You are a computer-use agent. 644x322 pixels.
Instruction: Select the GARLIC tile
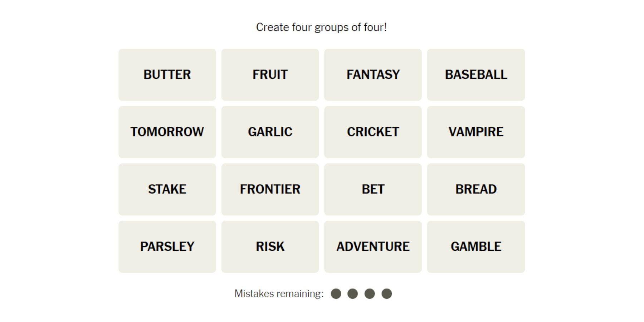click(x=270, y=132)
